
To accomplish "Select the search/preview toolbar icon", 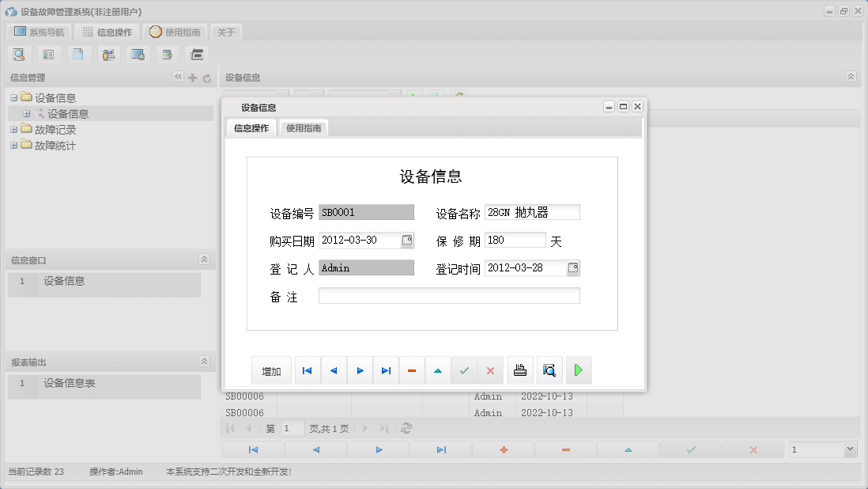I will coord(19,54).
